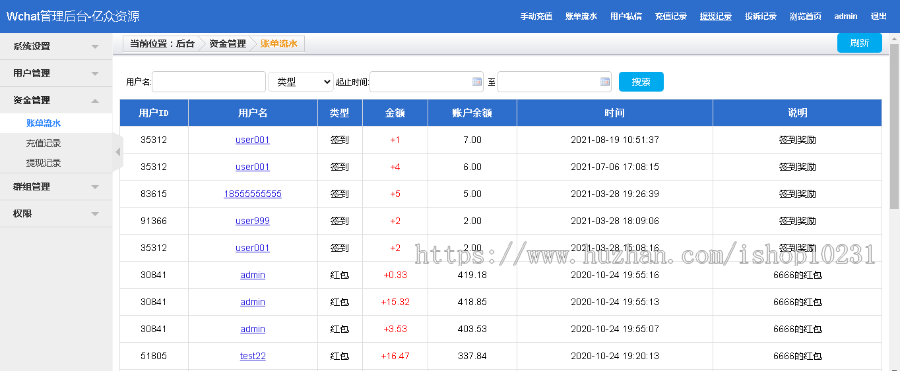Click the 2021-03-28 19:26:39 timestamp
This screenshot has width=900, height=371.
(615, 194)
